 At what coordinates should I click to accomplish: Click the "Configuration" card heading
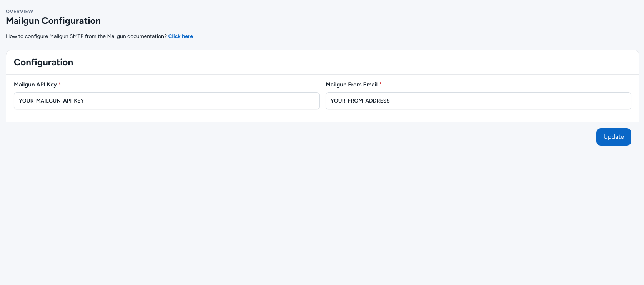tap(43, 62)
